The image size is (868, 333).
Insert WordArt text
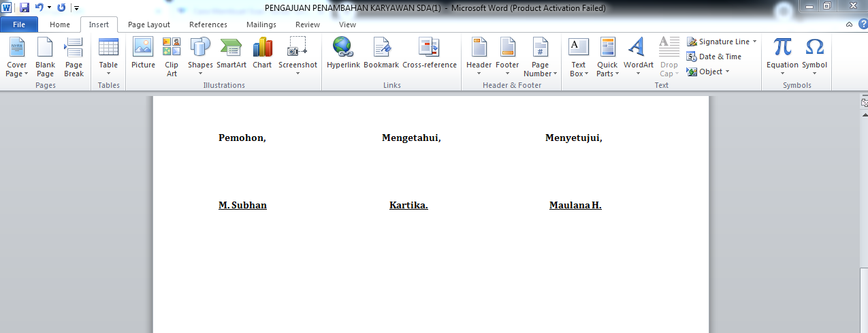pyautogui.click(x=639, y=57)
